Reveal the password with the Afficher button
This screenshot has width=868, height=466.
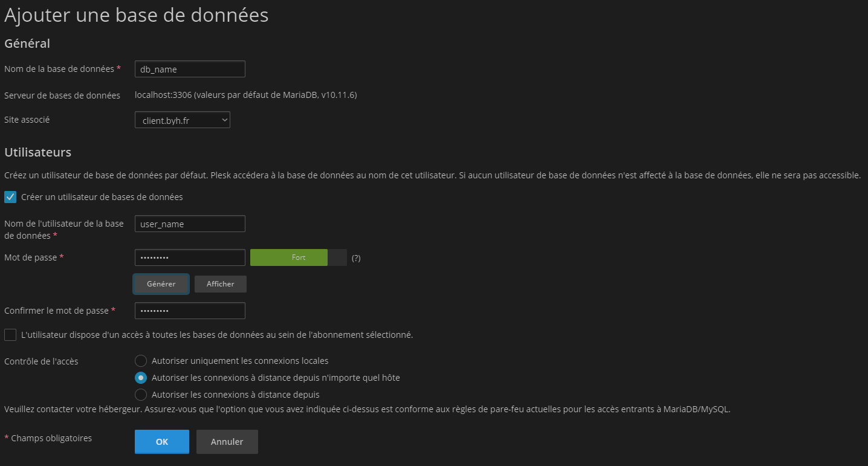tap(220, 283)
